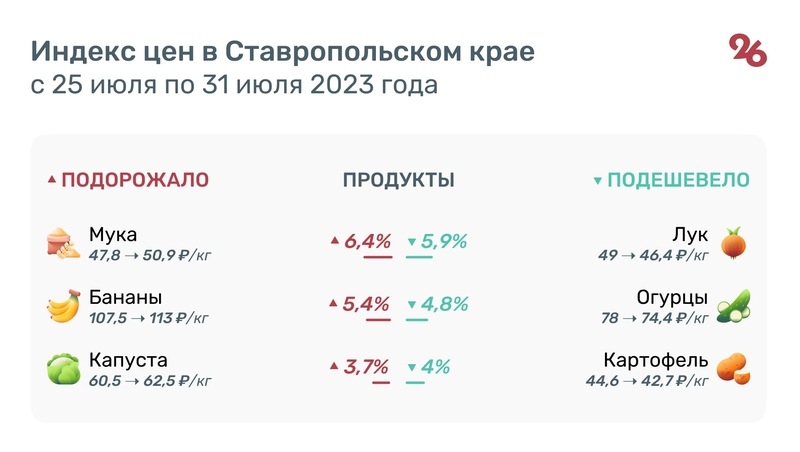Click the ПРОДУКТЫ heading
The height and width of the screenshot is (452, 800).
pos(399,180)
